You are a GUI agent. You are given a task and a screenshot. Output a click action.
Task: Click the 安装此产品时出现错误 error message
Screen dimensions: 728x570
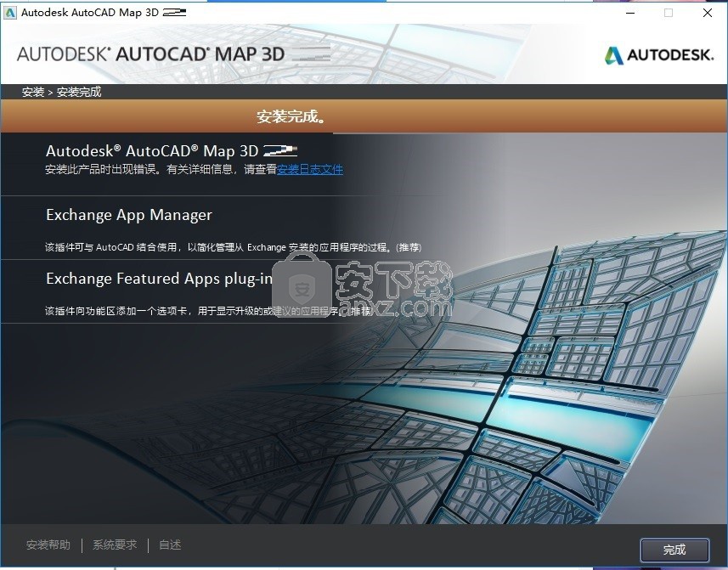(x=161, y=169)
